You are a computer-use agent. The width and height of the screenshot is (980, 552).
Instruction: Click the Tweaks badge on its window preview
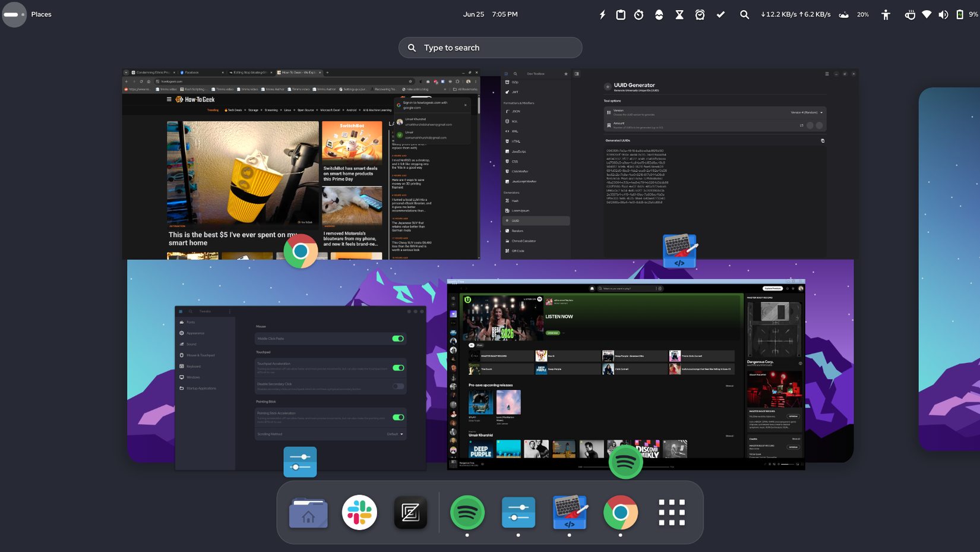(300, 462)
